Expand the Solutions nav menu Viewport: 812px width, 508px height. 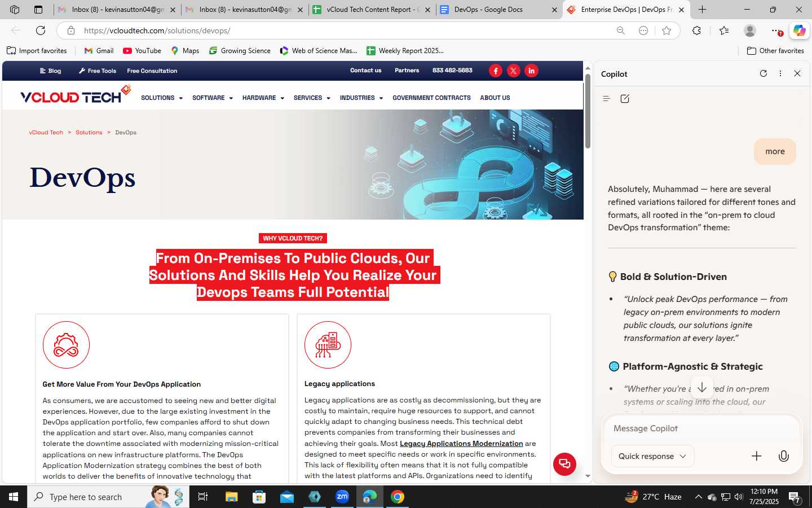pos(162,98)
